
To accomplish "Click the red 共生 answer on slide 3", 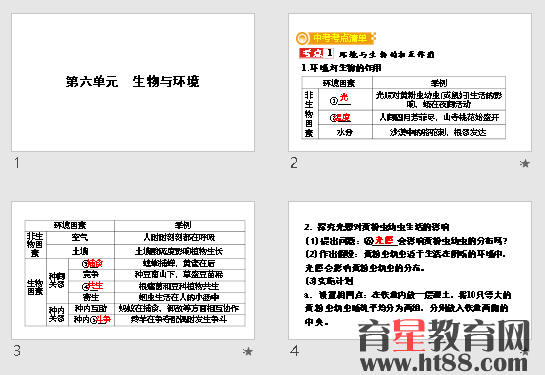I will click(x=95, y=286).
